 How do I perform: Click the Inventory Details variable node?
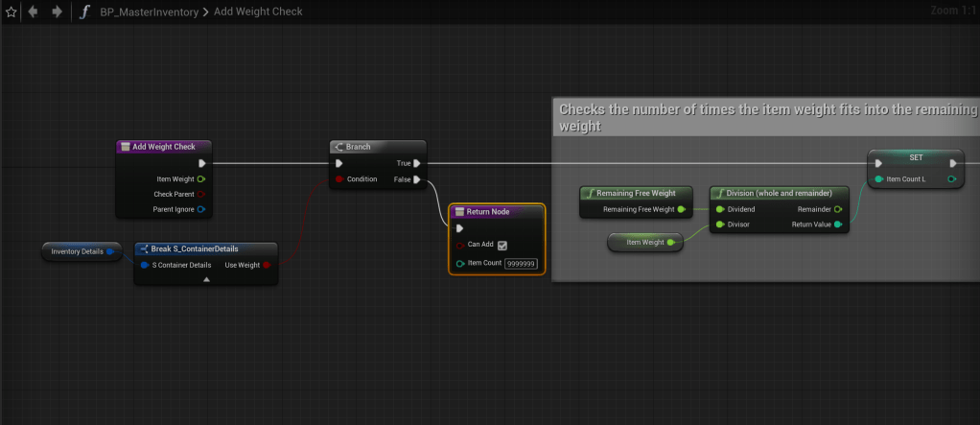tap(79, 251)
